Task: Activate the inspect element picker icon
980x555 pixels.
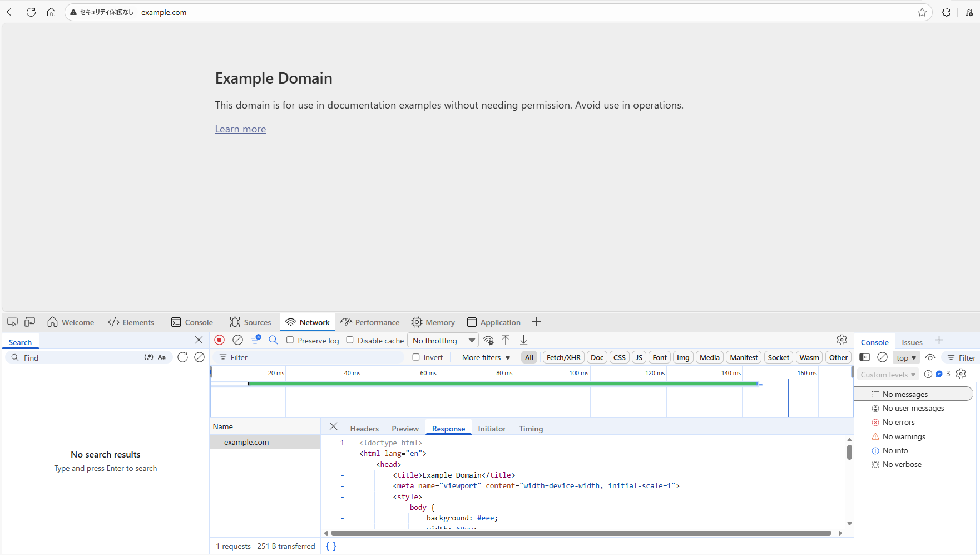Action: 12,322
